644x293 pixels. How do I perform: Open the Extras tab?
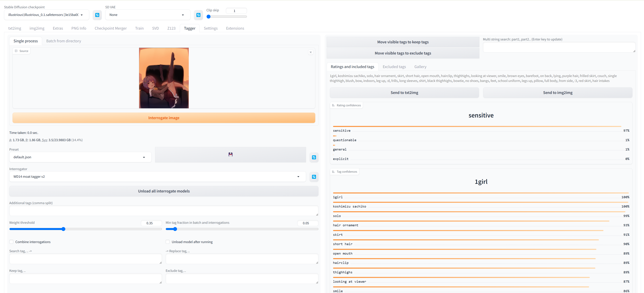coord(58,28)
